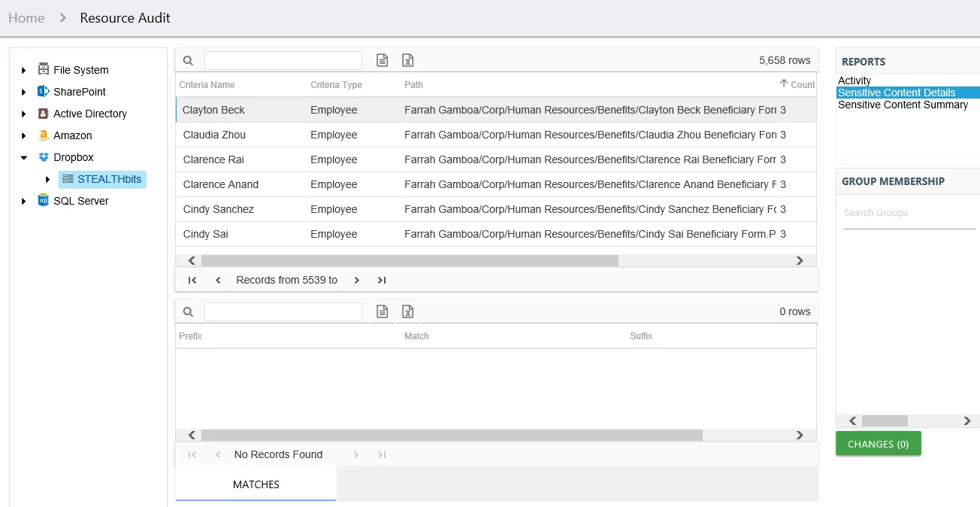Image resolution: width=980 pixels, height=507 pixels.
Task: Click the File System tree icon
Action: pos(43,69)
